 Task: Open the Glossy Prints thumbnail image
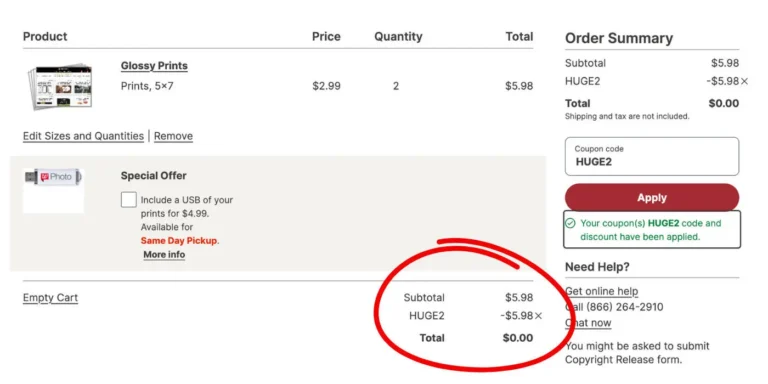[60, 87]
